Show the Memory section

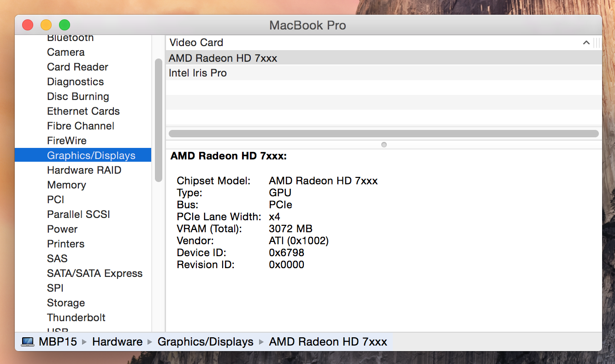pos(66,185)
